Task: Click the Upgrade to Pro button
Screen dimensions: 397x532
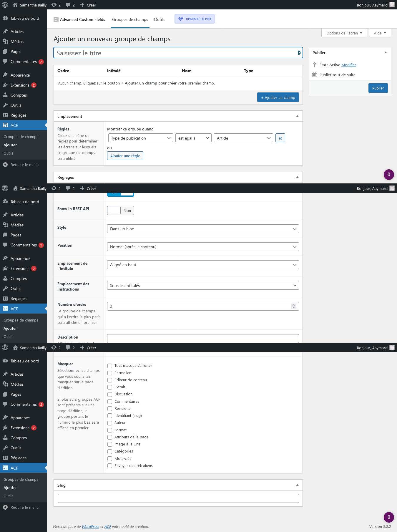Action: (x=195, y=19)
